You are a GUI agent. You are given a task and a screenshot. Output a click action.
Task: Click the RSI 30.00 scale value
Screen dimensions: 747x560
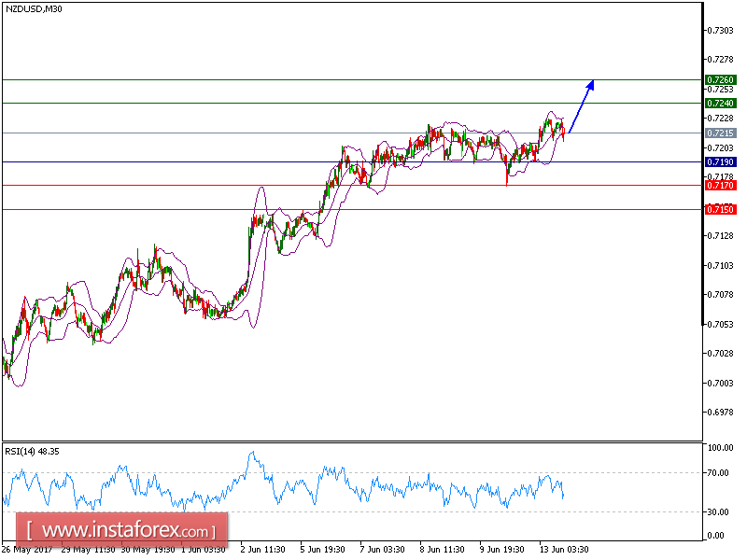720,513
